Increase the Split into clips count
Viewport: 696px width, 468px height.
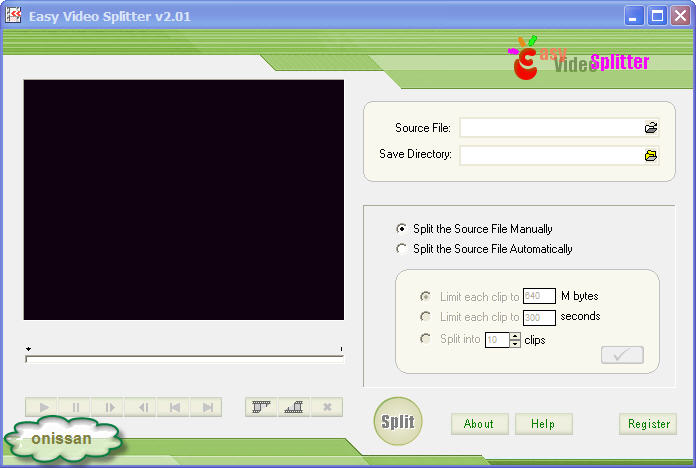click(x=515, y=336)
